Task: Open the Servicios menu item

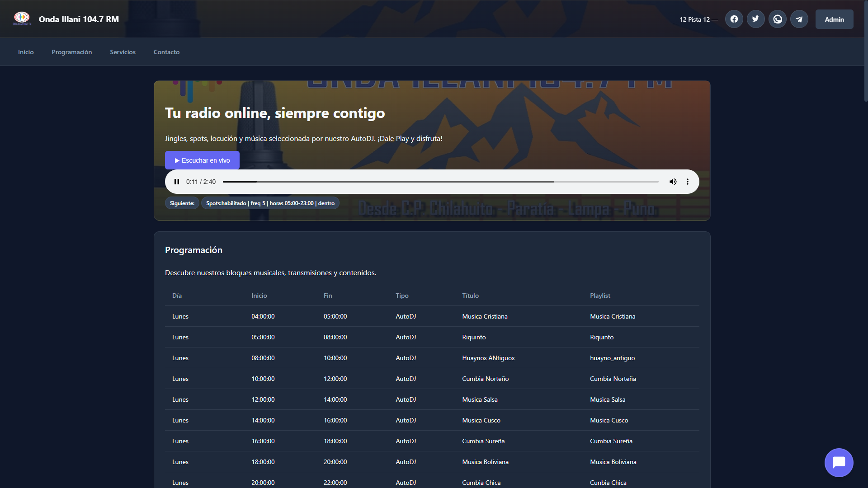Action: pyautogui.click(x=123, y=52)
